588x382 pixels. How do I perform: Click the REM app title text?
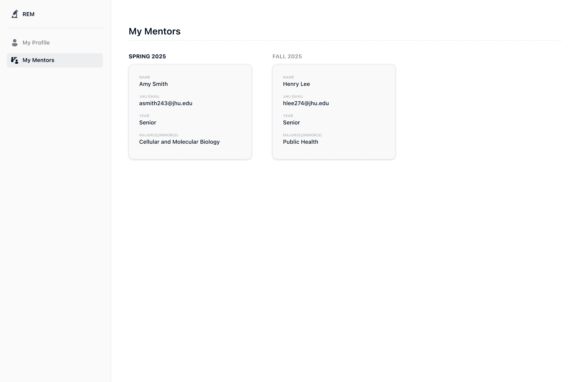point(28,14)
